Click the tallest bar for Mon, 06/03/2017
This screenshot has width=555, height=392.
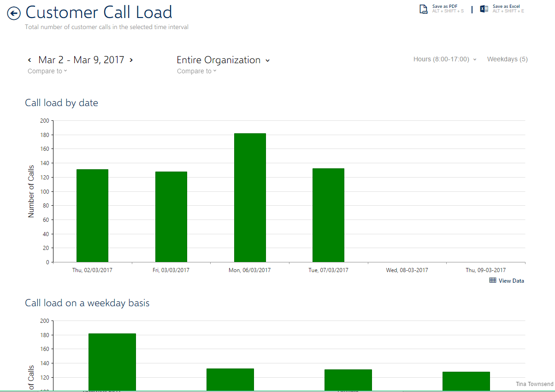coord(250,197)
